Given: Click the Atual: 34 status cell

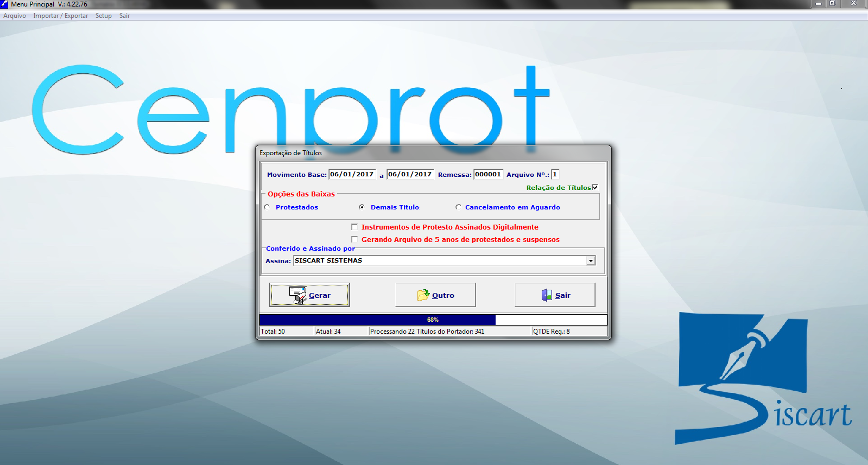Looking at the screenshot, I should (x=341, y=332).
